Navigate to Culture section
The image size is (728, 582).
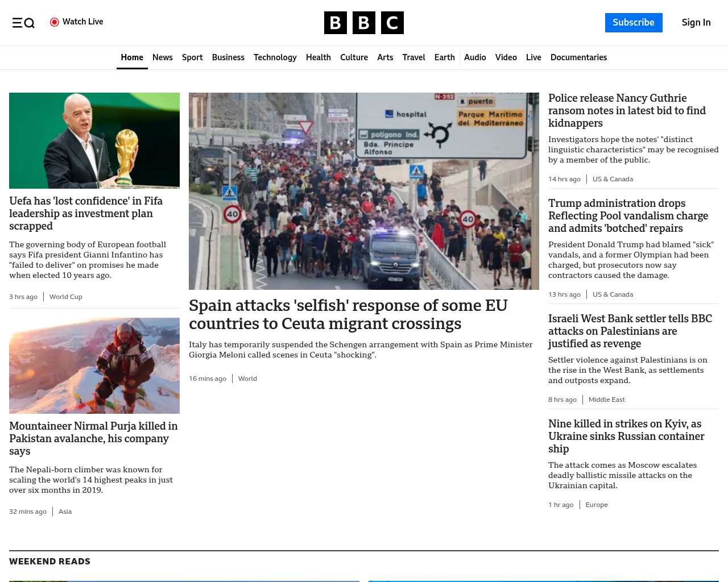[354, 57]
